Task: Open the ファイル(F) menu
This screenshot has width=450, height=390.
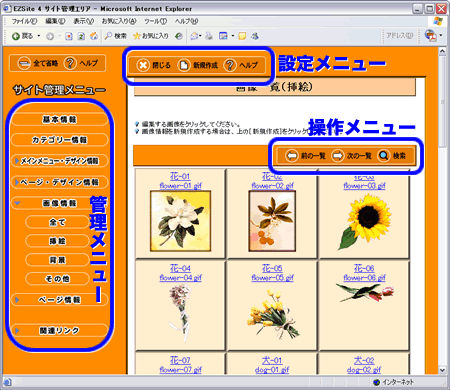Action: tap(24, 21)
